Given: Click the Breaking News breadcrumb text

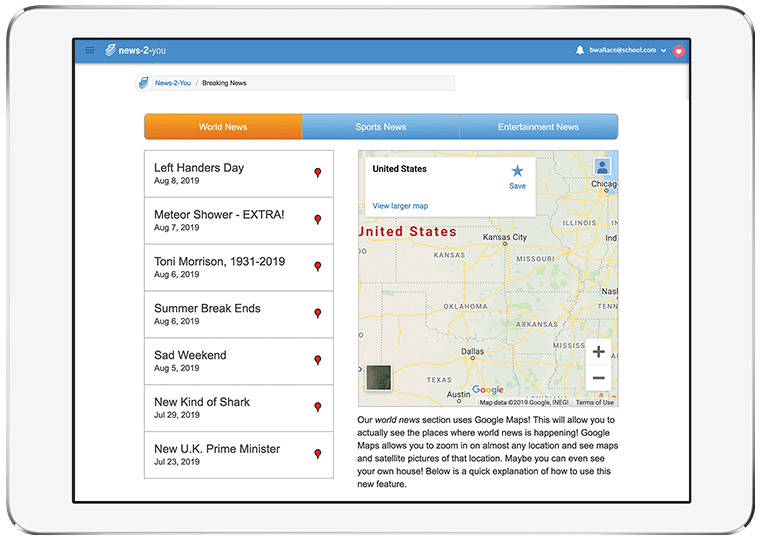Looking at the screenshot, I should (224, 83).
